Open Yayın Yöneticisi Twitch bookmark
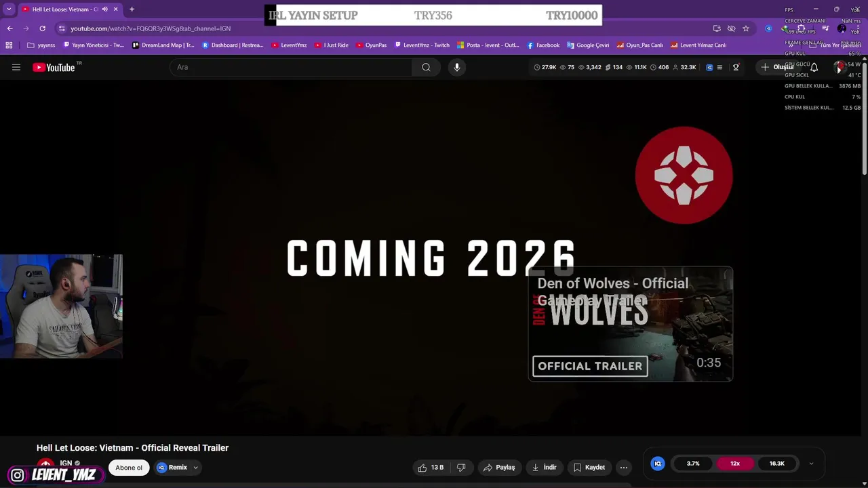 click(x=94, y=45)
